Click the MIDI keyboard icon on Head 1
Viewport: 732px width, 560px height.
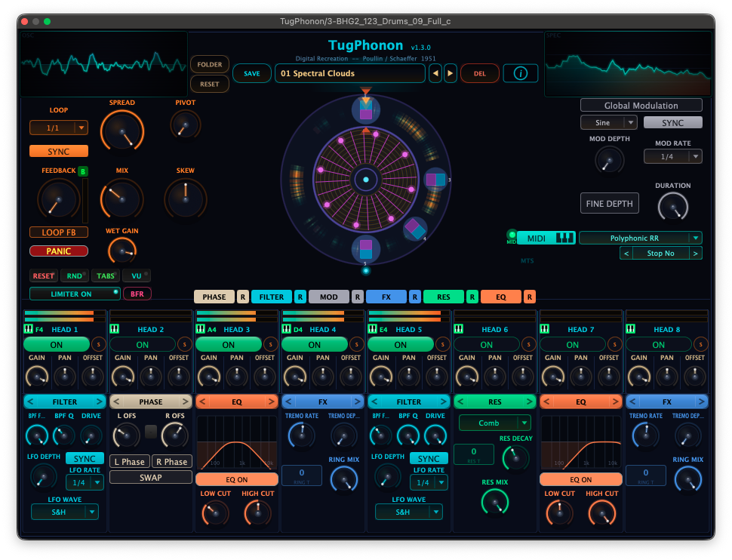[29, 329]
